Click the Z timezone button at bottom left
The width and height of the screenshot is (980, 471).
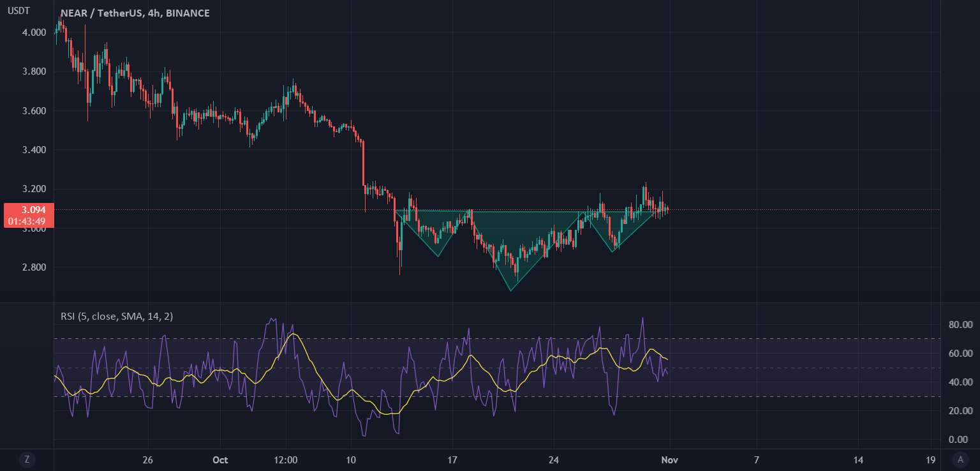[x=27, y=459]
